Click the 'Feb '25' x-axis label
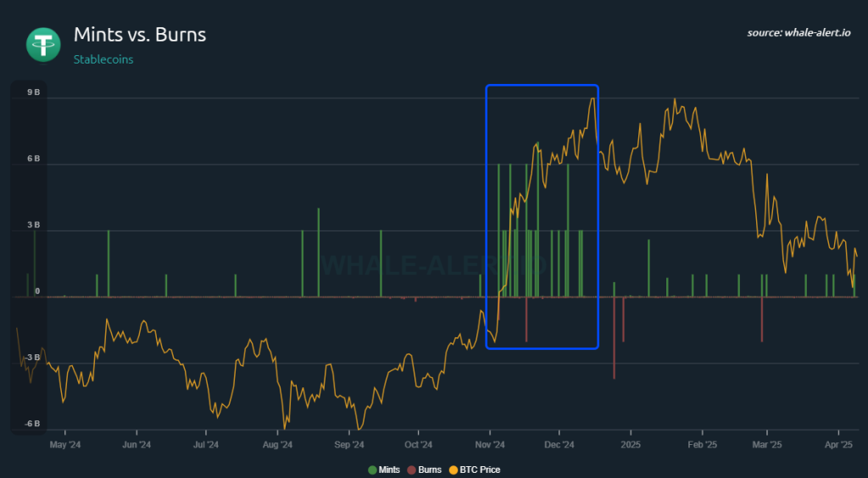Viewport: 868px width, 478px height. (x=703, y=445)
